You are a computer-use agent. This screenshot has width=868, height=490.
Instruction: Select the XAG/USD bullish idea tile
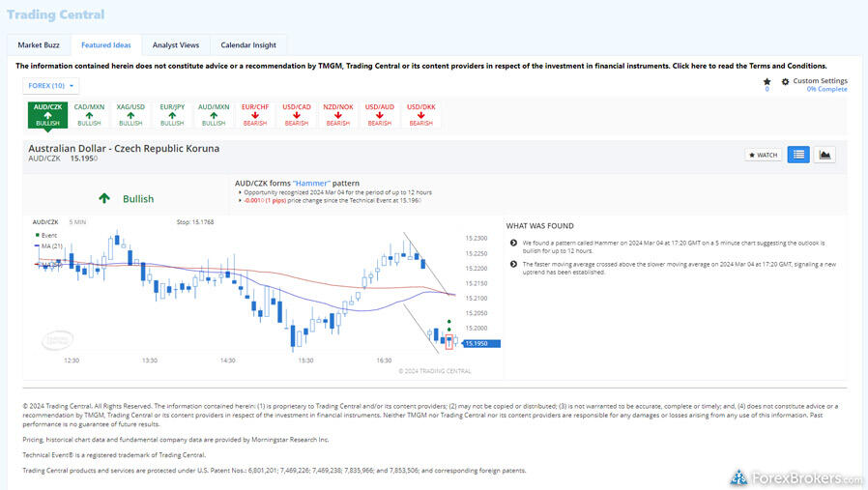coord(130,115)
